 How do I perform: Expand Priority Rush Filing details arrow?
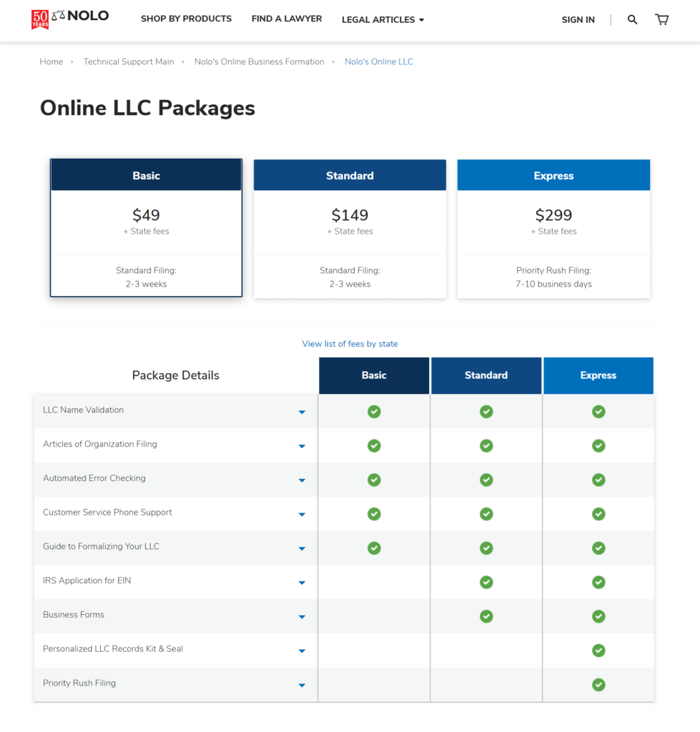pos(302,686)
